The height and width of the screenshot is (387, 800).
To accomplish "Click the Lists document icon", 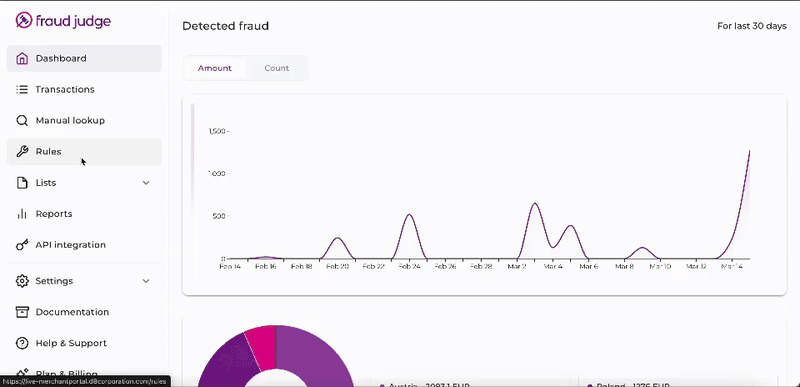I will tap(22, 183).
